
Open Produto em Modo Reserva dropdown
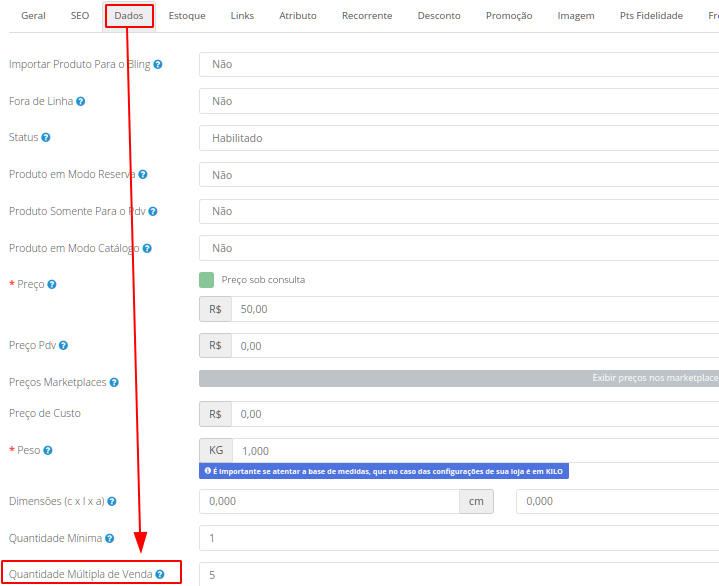[x=459, y=175]
